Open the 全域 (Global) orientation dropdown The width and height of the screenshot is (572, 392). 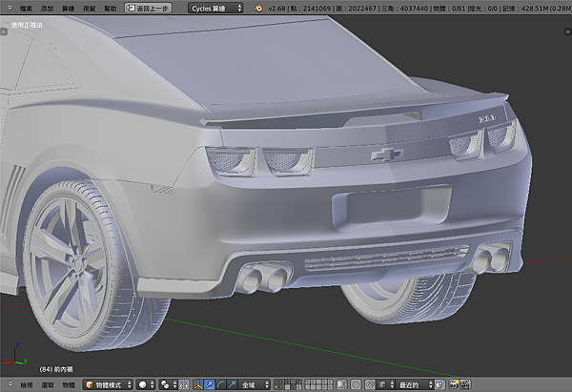click(255, 384)
